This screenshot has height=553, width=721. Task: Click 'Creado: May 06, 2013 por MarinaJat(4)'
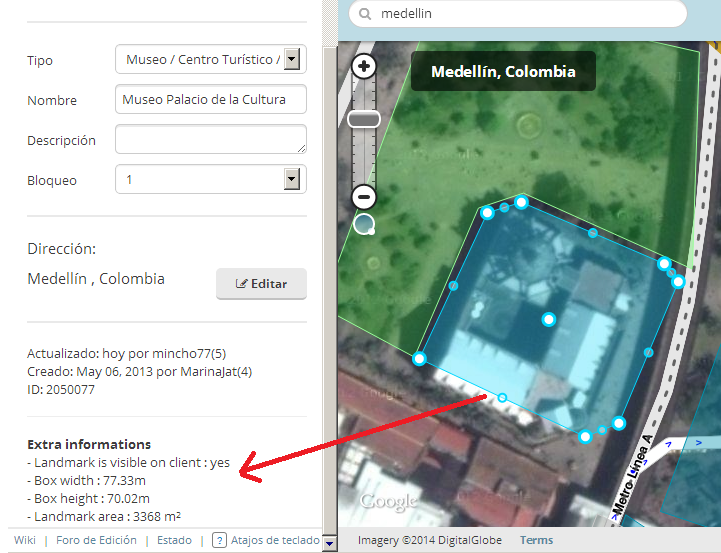[139, 371]
